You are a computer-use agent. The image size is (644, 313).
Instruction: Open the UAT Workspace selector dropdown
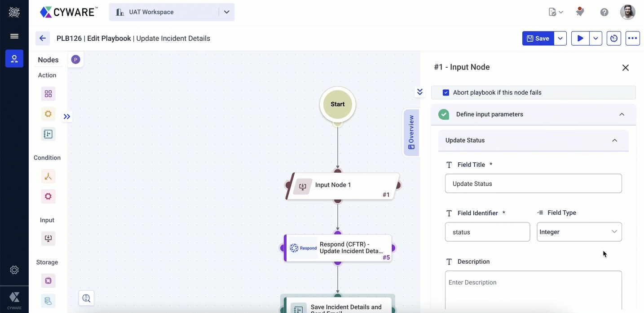coord(226,12)
